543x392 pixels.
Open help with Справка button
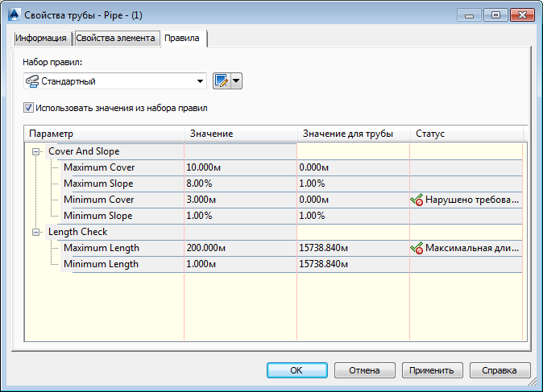[x=499, y=370]
